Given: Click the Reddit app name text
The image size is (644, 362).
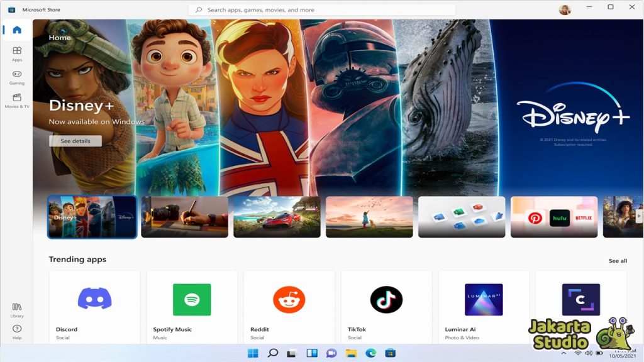Looking at the screenshot, I should (260, 329).
